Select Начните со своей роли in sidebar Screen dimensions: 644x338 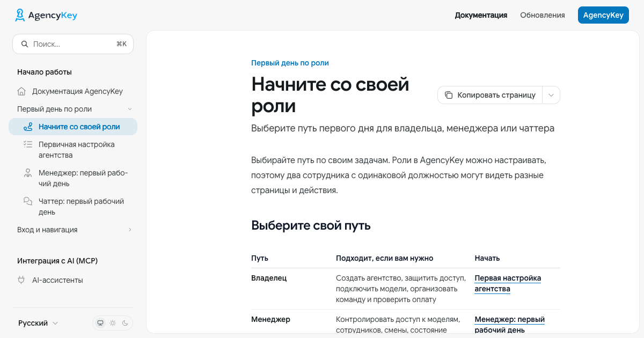[x=73, y=127]
